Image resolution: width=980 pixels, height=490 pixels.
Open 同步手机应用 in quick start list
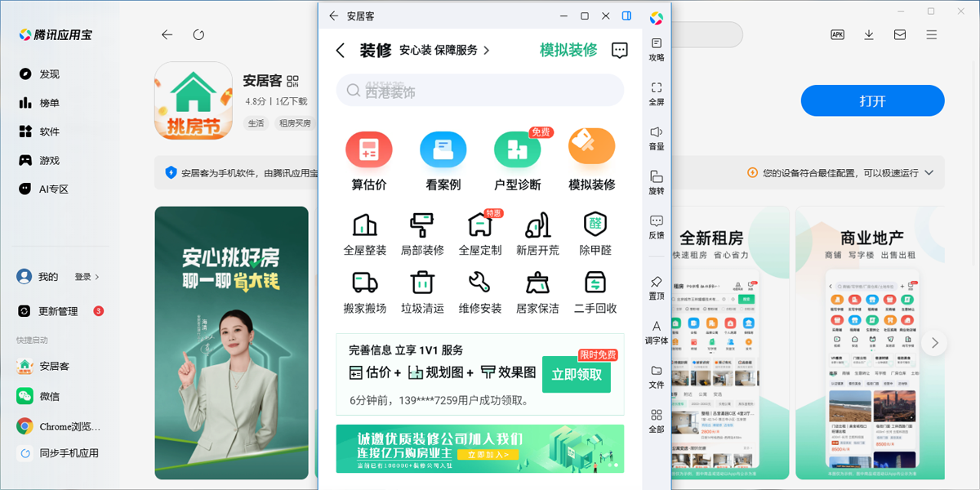(x=60, y=453)
